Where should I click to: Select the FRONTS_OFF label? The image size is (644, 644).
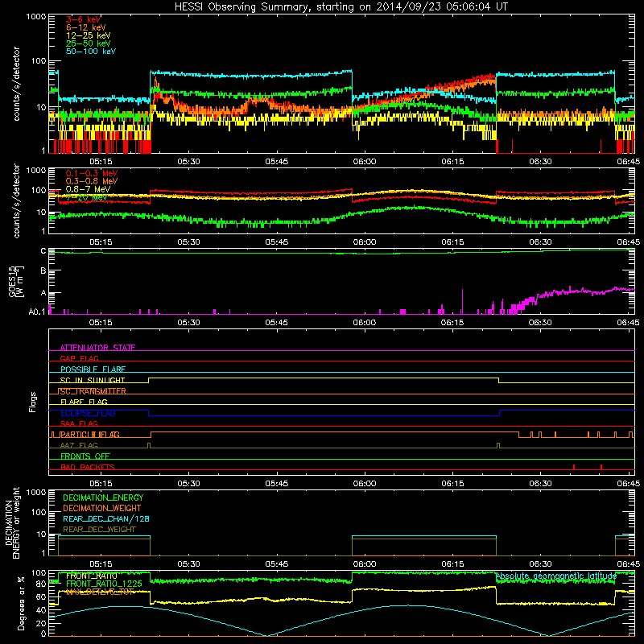[85, 456]
